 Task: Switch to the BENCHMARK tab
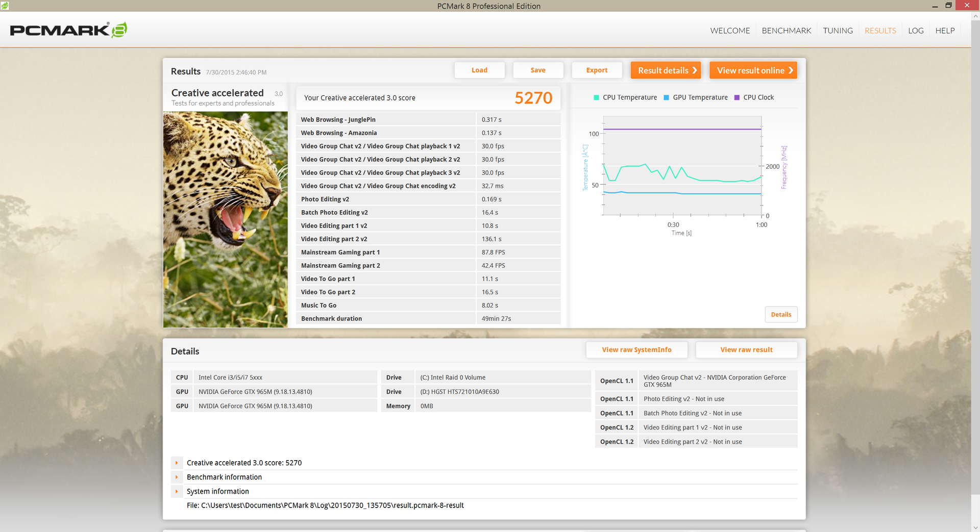pyautogui.click(x=787, y=31)
